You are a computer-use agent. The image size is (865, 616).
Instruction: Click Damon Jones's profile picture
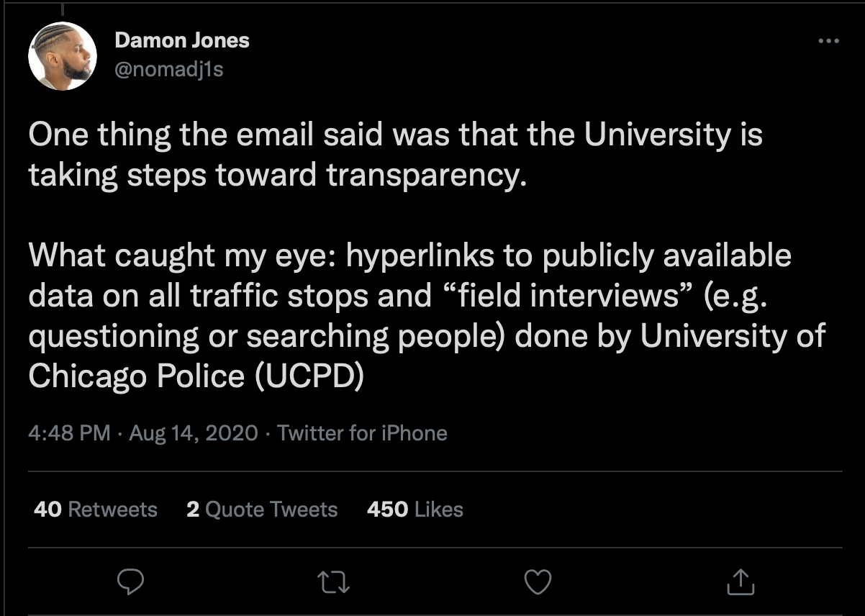point(63,55)
